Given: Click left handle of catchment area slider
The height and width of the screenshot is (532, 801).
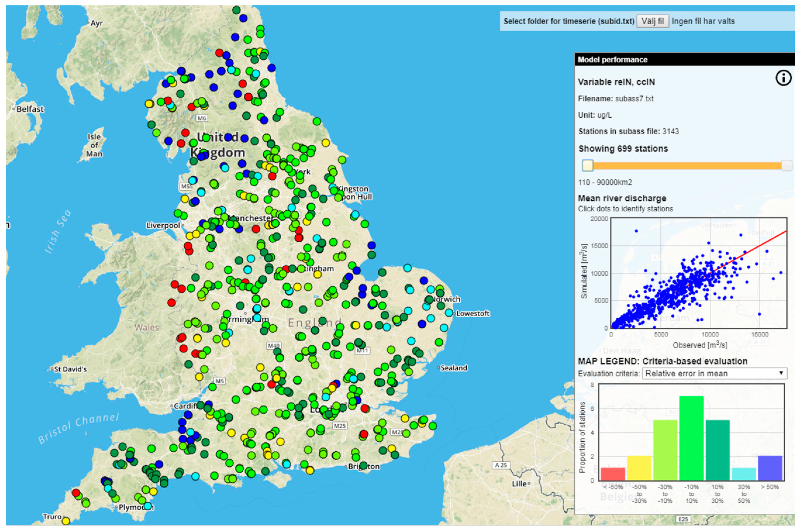Looking at the screenshot, I should (x=588, y=166).
